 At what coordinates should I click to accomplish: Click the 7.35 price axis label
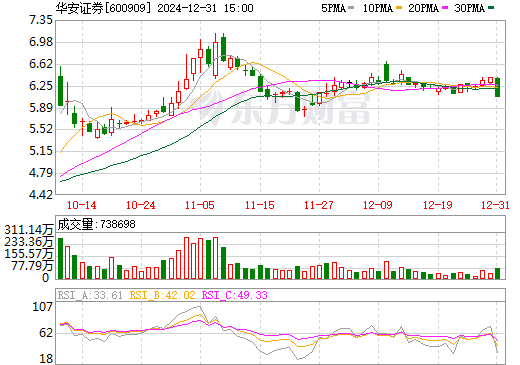[41, 20]
